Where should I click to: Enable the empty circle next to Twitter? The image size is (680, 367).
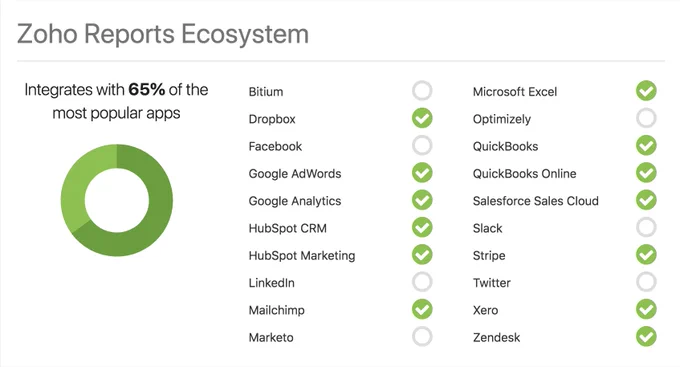pyautogui.click(x=646, y=282)
